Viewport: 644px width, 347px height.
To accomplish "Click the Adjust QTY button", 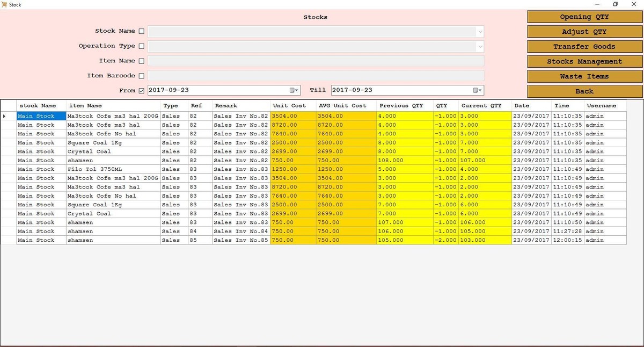I will click(x=584, y=32).
